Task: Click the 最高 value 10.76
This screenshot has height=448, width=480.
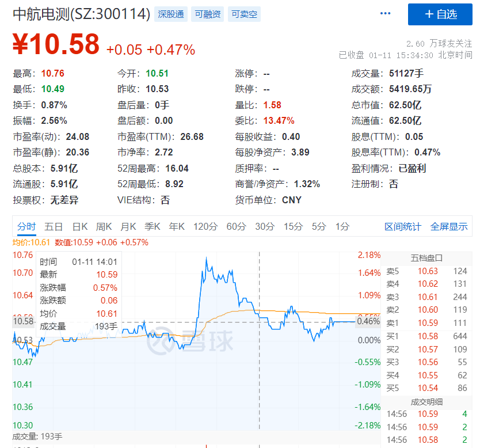Action: click(x=52, y=74)
